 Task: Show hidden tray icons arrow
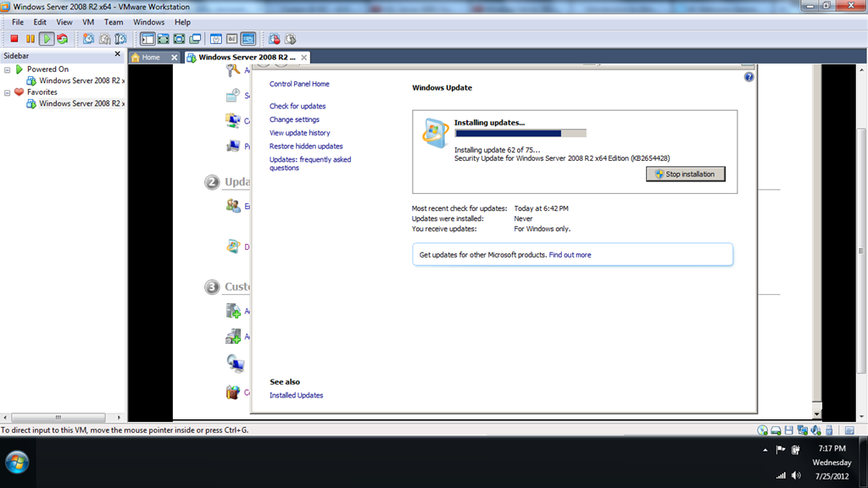pos(765,451)
